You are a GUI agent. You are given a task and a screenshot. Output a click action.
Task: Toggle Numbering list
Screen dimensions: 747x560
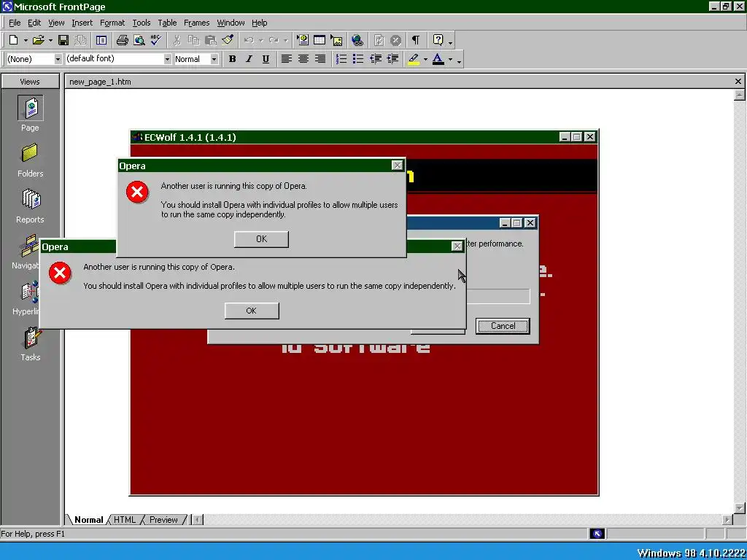tap(341, 59)
